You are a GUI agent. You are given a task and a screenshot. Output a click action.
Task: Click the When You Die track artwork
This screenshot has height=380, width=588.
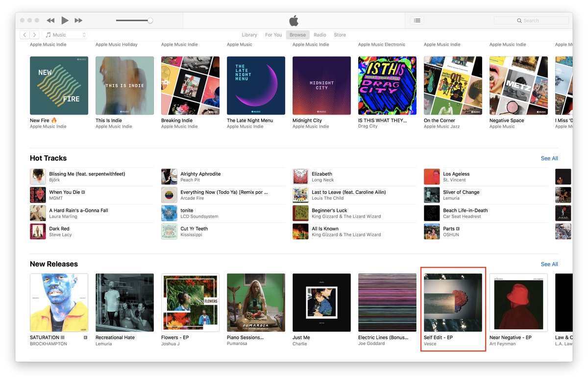point(38,195)
